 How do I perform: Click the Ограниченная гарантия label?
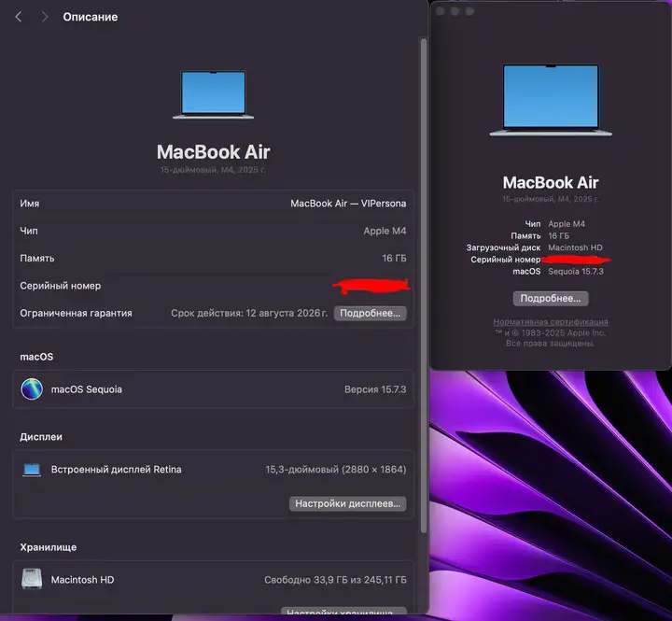(76, 313)
